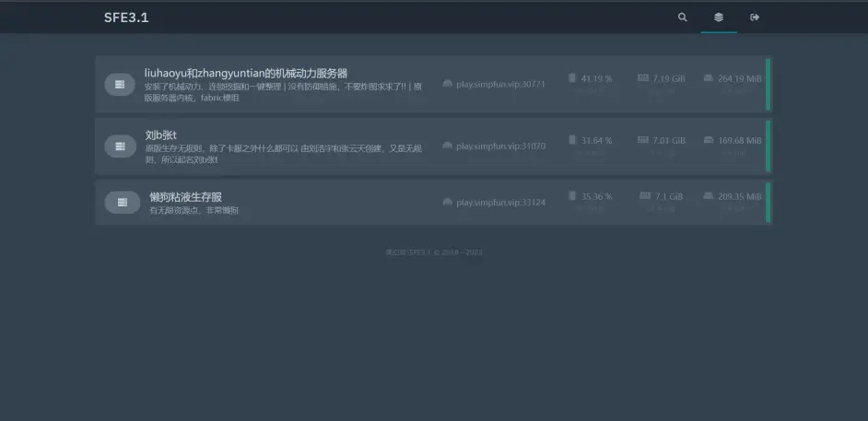Open the 懒狗粘液生存服 server
Image resolution: width=868 pixels, height=421 pixels.
185,197
